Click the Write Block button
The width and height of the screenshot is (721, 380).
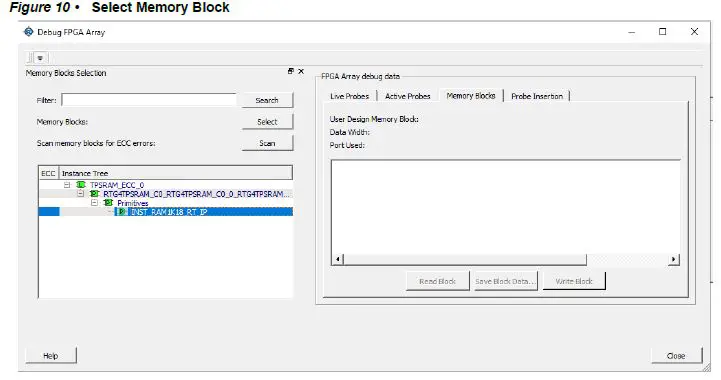pos(574,281)
